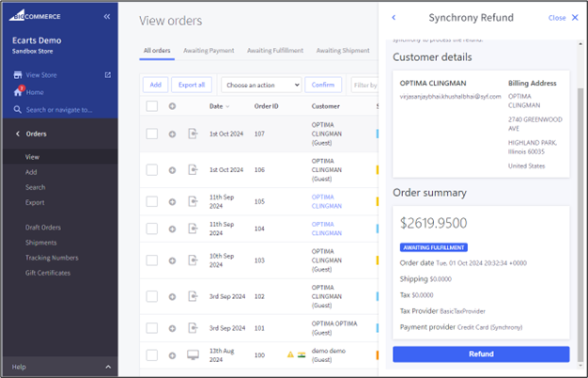This screenshot has height=378, width=588.
Task: Expand the Help section chevron
Action: coord(108,367)
